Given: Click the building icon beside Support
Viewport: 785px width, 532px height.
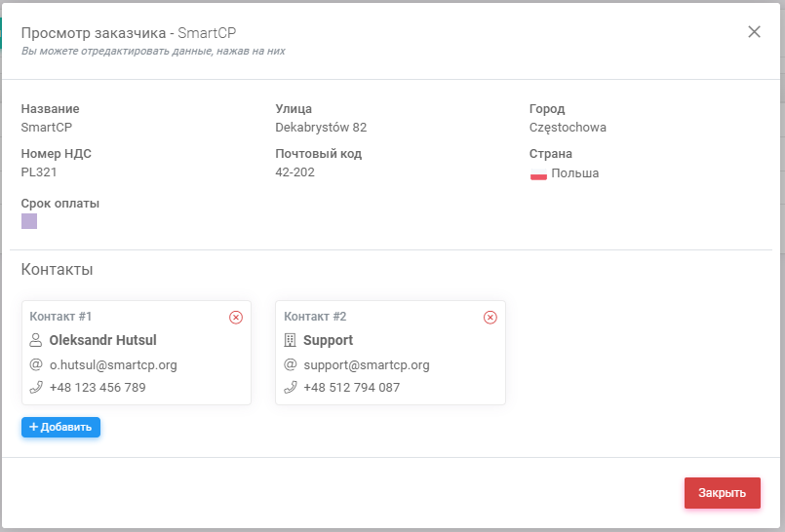Looking at the screenshot, I should coord(290,340).
